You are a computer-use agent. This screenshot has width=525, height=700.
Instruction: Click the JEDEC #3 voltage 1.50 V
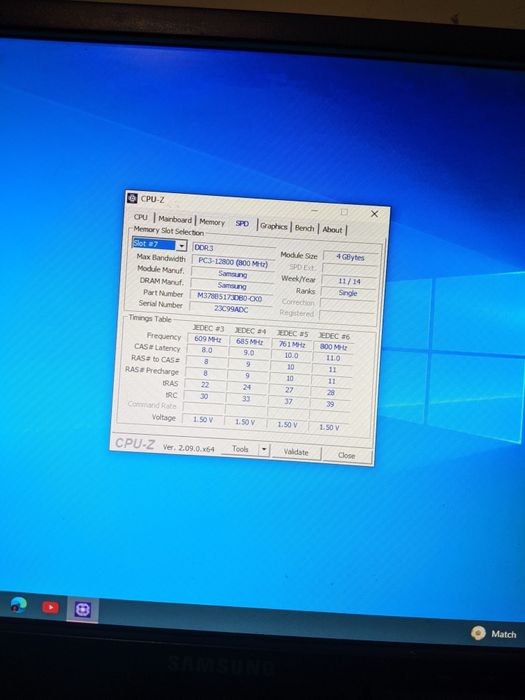203,420
